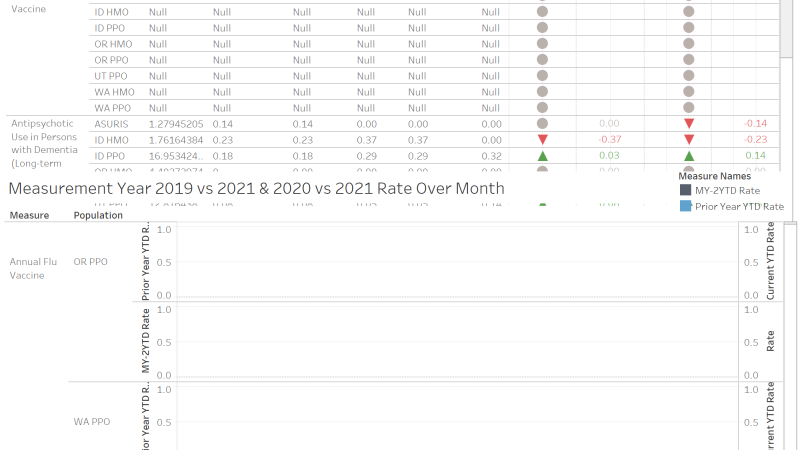Select ASURIS population row label

tap(109, 123)
